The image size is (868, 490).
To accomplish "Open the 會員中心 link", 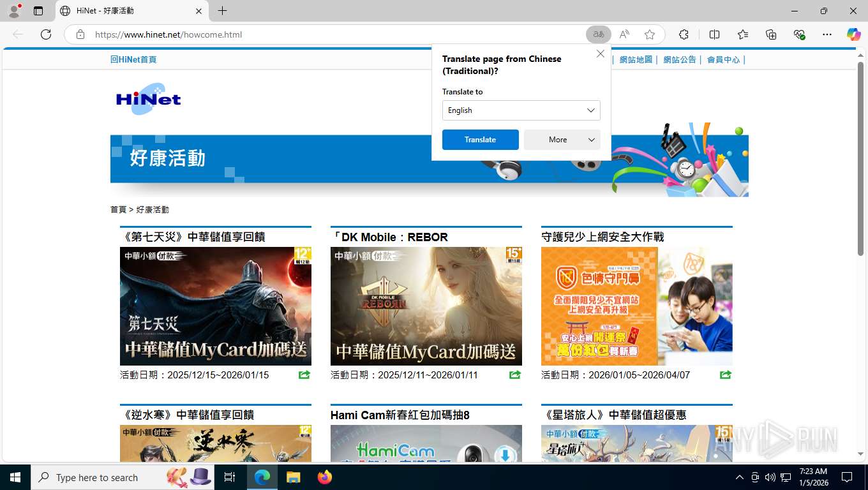I will tap(723, 59).
